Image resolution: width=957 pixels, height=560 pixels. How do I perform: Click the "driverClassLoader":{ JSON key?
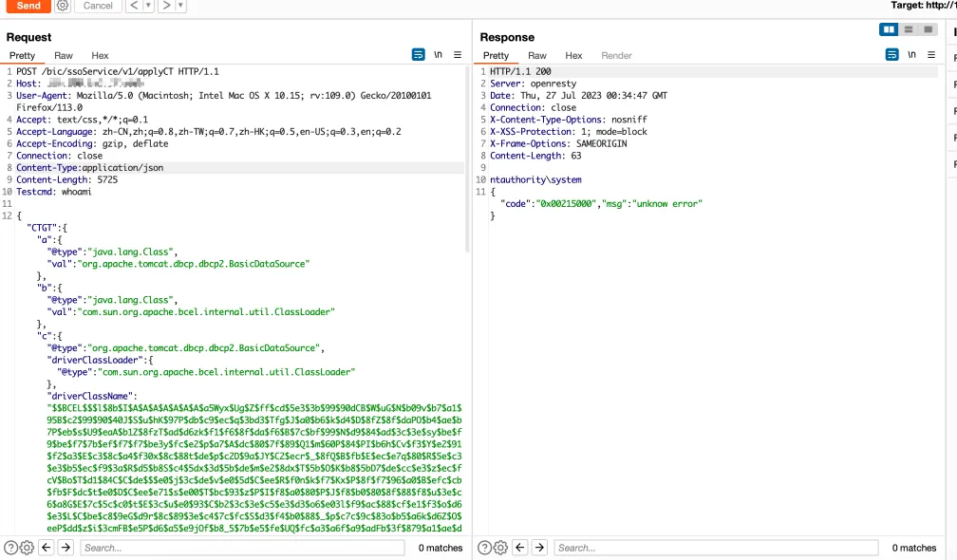pos(100,360)
